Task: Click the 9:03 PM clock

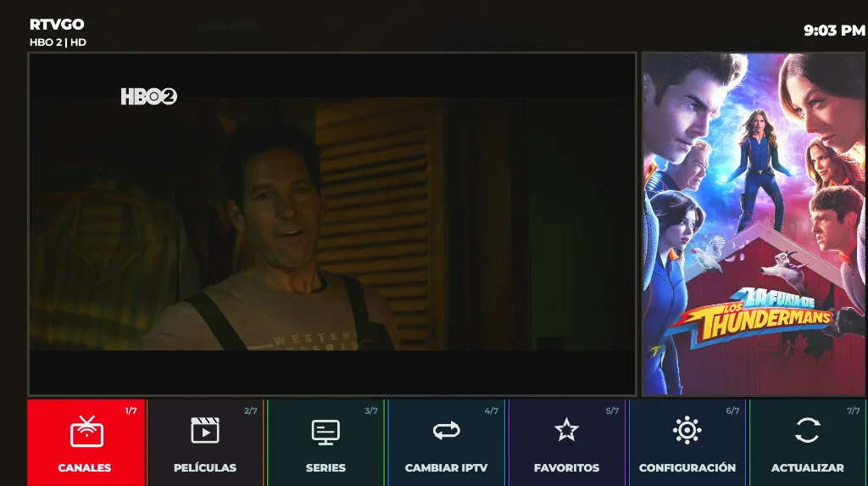Action: tap(834, 31)
